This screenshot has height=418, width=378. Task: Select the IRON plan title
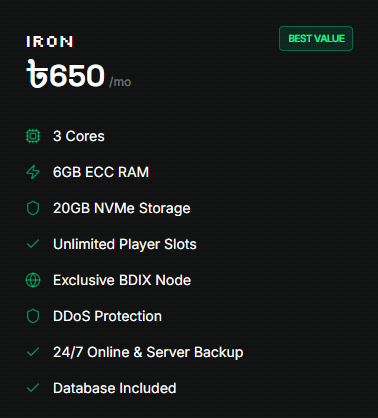50,42
